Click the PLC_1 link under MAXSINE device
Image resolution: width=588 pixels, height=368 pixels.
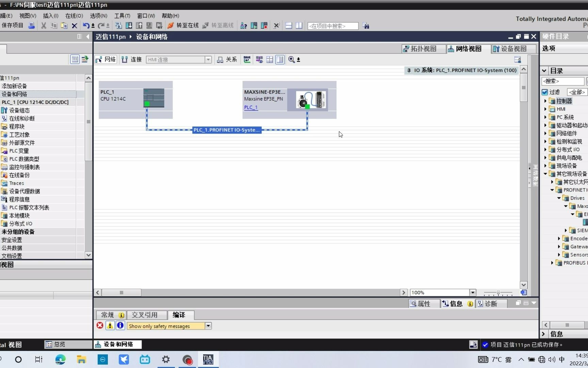point(251,107)
